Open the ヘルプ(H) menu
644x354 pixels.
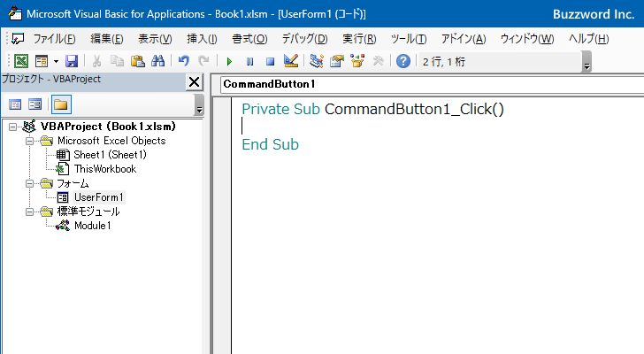coord(588,39)
